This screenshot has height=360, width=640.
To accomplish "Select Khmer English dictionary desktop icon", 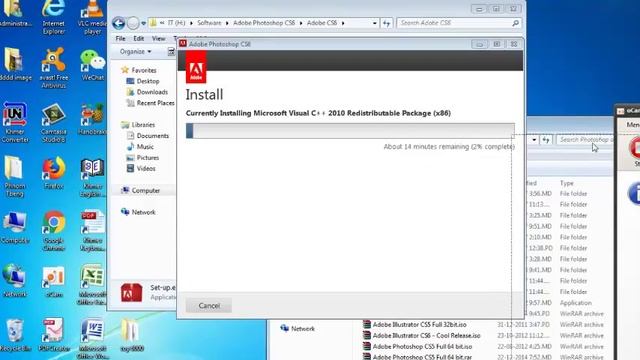I will 92,177.
